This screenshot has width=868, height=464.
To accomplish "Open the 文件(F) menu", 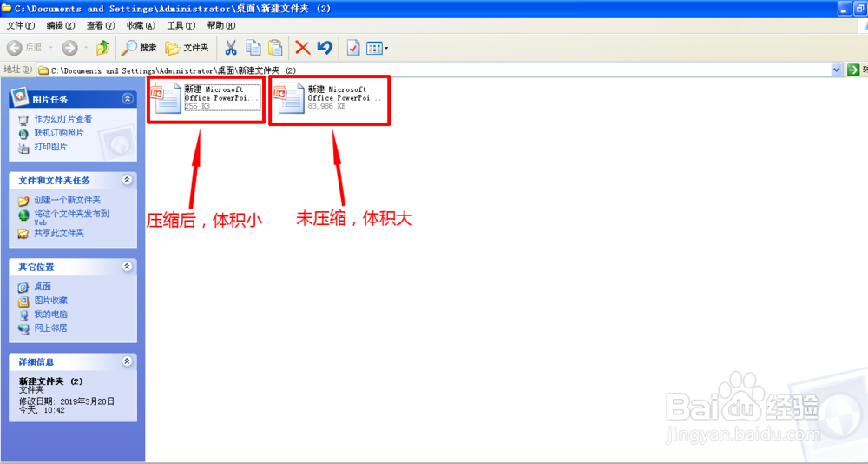I will pyautogui.click(x=21, y=25).
